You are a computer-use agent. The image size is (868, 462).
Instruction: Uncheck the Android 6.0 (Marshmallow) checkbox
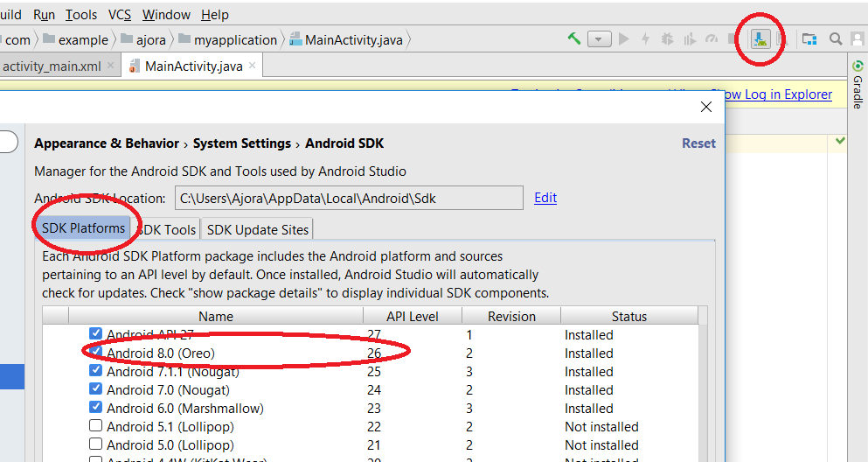95,407
